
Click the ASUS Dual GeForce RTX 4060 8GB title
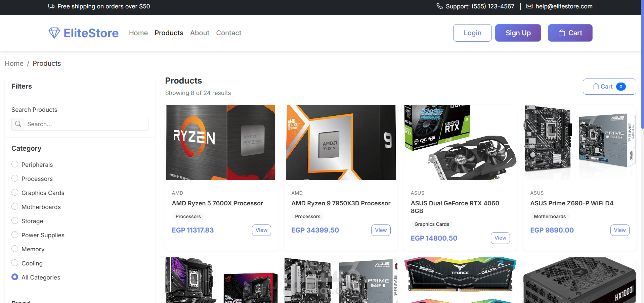click(x=455, y=207)
